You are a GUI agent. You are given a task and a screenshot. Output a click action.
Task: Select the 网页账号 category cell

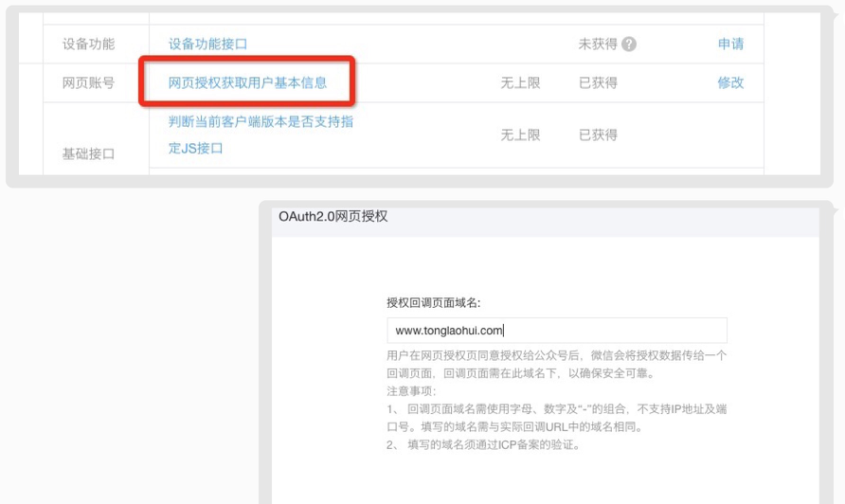[x=88, y=82]
